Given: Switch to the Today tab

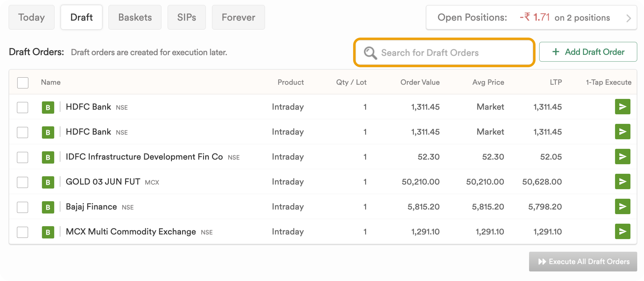Looking at the screenshot, I should 31,17.
